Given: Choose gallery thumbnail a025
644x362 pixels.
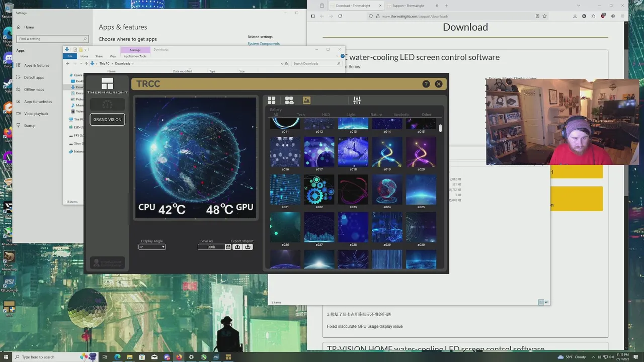Looking at the screenshot, I should click(x=421, y=190).
